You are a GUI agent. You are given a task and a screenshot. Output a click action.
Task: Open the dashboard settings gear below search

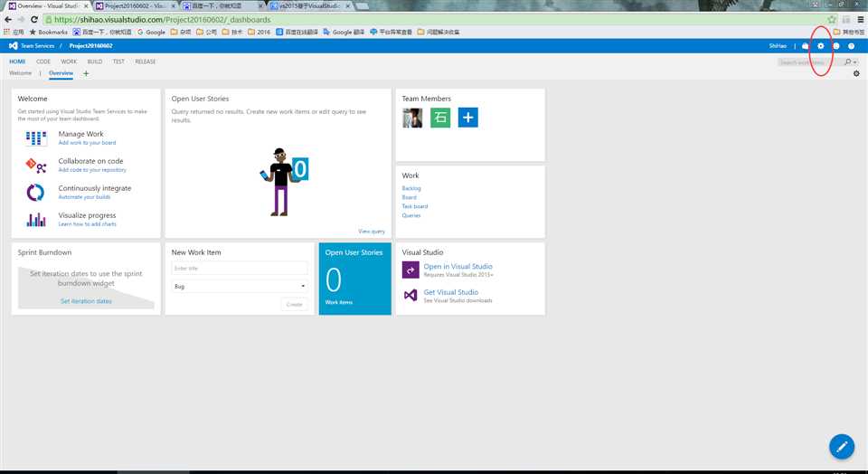(x=856, y=73)
